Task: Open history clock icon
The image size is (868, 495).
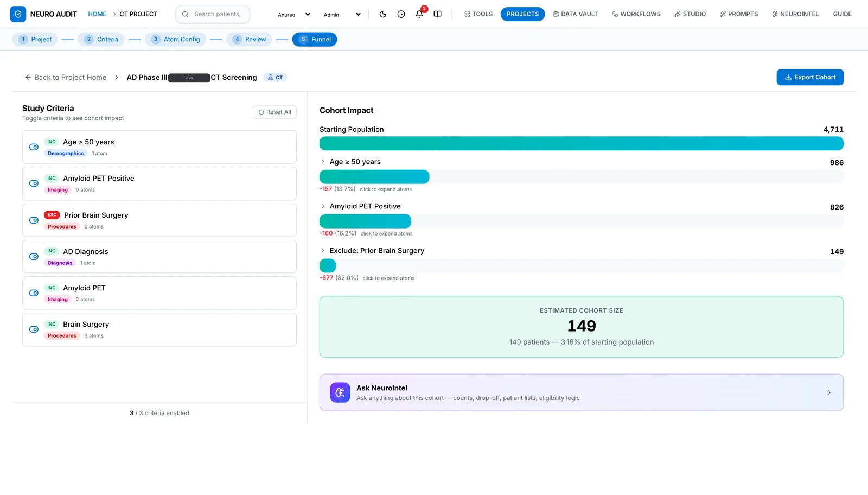Action: pyautogui.click(x=401, y=14)
